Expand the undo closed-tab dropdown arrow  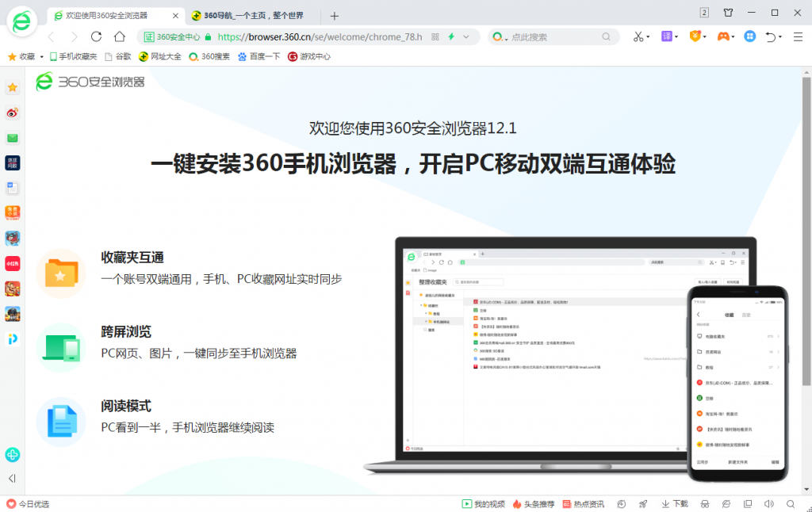click(x=780, y=37)
